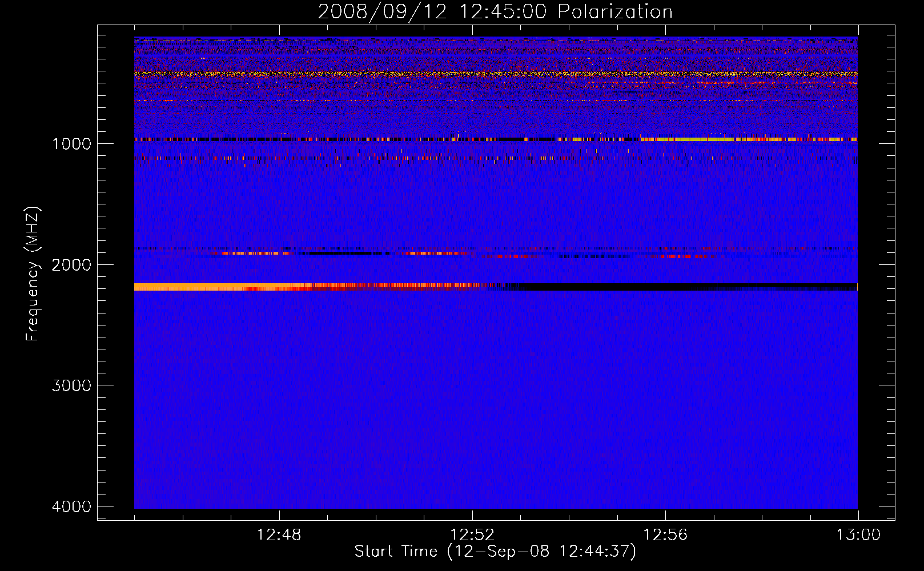
Task: Click the orange streak below 2000 MHz before 12:48
Action: [x=251, y=253]
